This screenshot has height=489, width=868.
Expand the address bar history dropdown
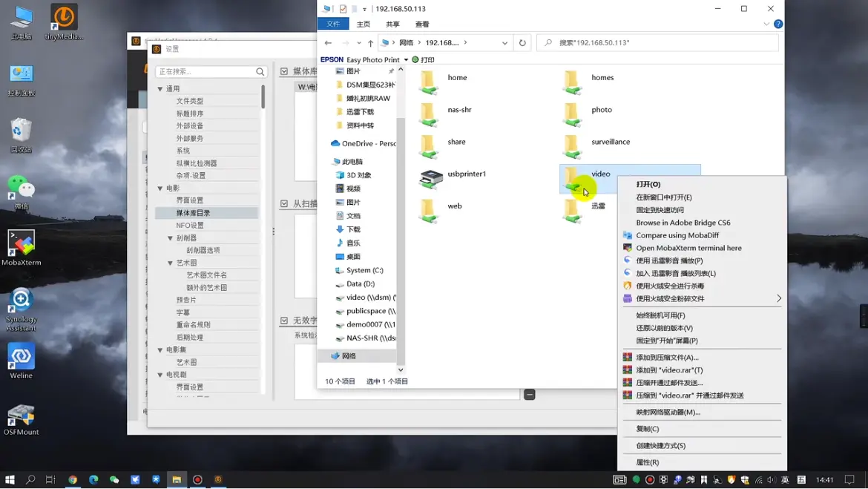pos(504,43)
